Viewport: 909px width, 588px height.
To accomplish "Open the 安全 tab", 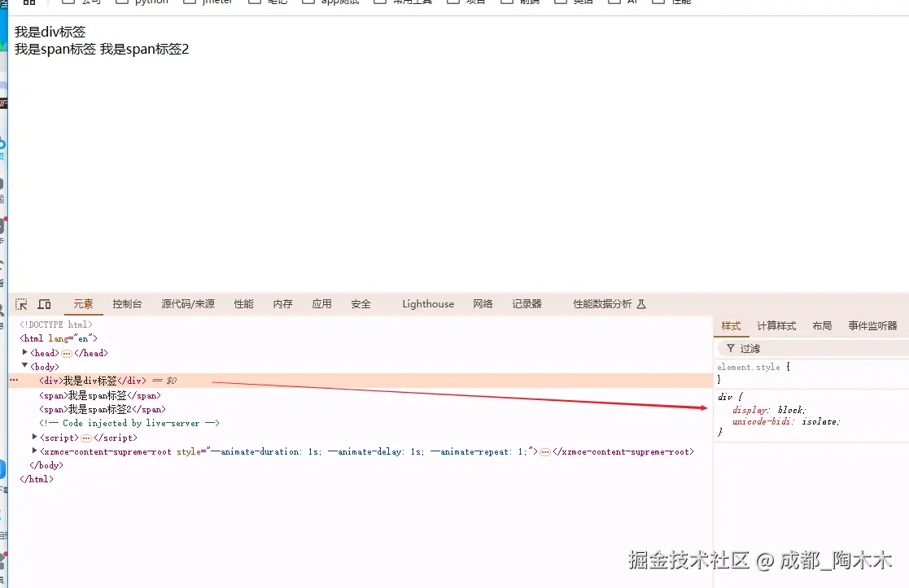I will pyautogui.click(x=361, y=304).
